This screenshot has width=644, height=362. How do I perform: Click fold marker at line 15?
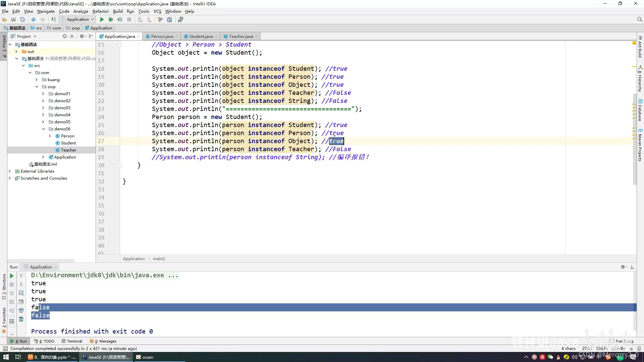pos(120,45)
